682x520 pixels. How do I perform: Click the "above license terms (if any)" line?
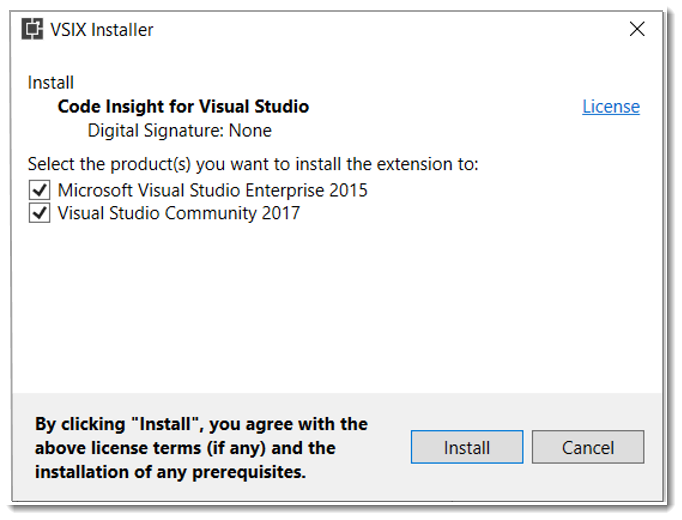(185, 447)
